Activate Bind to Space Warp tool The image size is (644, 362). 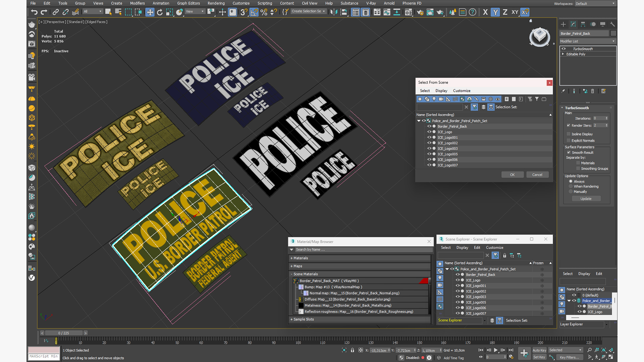click(75, 12)
